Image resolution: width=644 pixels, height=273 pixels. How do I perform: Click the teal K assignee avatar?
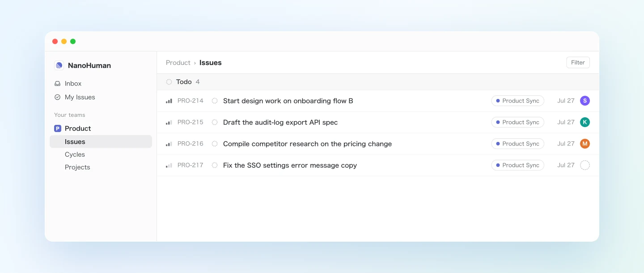[x=585, y=122]
